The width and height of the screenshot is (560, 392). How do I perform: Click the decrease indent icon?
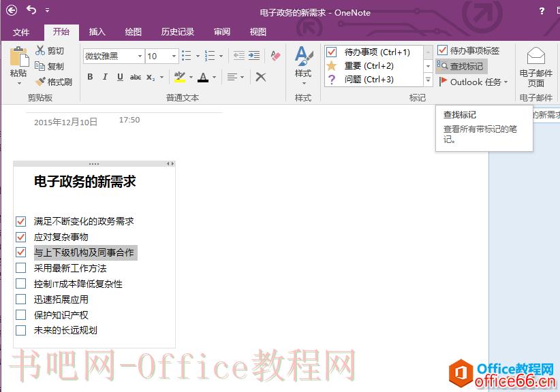(x=238, y=56)
